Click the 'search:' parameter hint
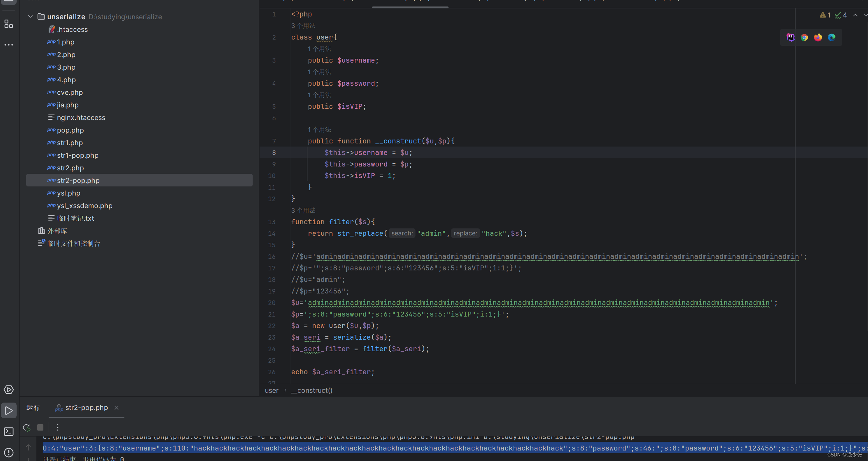Image resolution: width=868 pixels, height=461 pixels. [402, 234]
